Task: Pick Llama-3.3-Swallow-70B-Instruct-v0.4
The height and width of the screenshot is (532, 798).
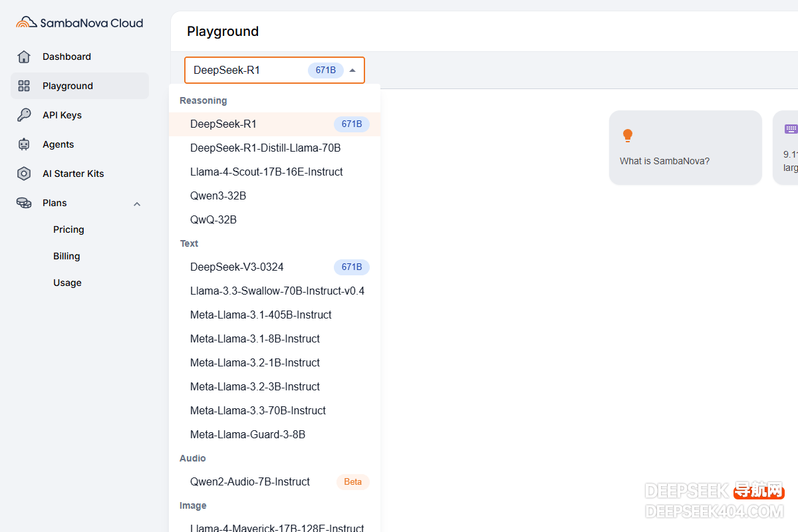Action: (275, 291)
